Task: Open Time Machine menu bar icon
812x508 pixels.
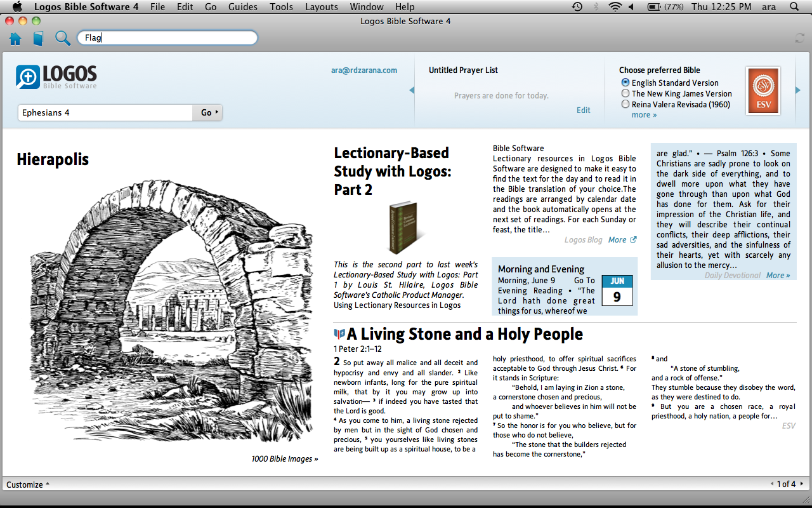Action: click(x=577, y=7)
